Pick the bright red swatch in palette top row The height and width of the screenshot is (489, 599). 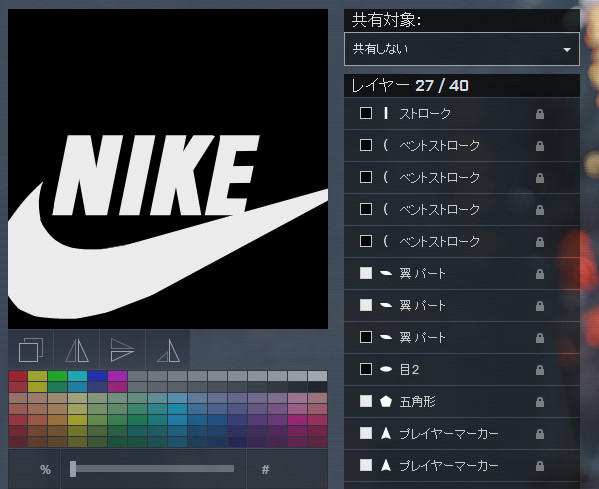tap(18, 376)
